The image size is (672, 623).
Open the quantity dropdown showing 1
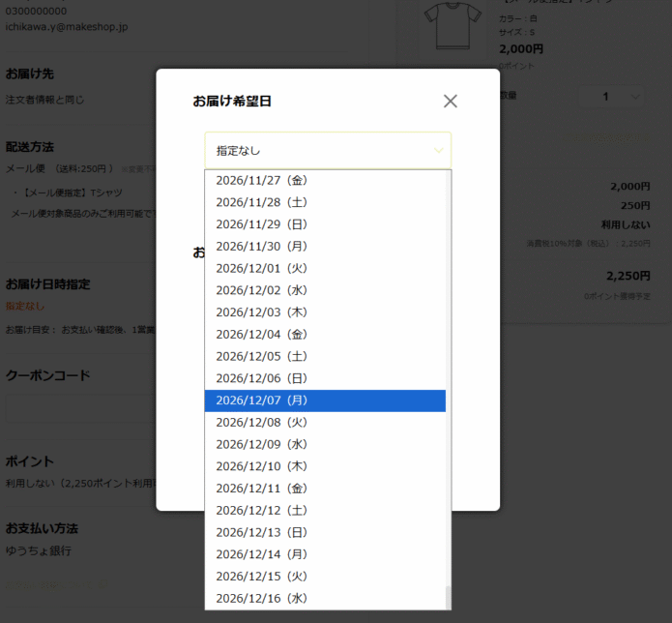(610, 96)
